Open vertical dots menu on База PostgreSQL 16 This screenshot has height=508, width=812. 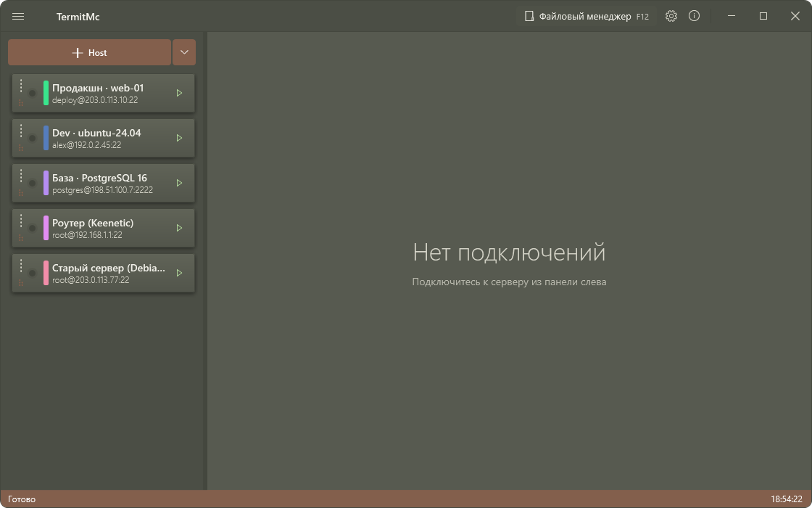point(21,176)
